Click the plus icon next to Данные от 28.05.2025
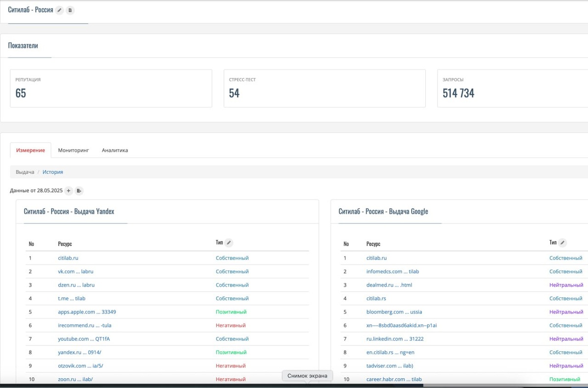Image resolution: width=588 pixels, height=388 pixels. click(x=69, y=191)
